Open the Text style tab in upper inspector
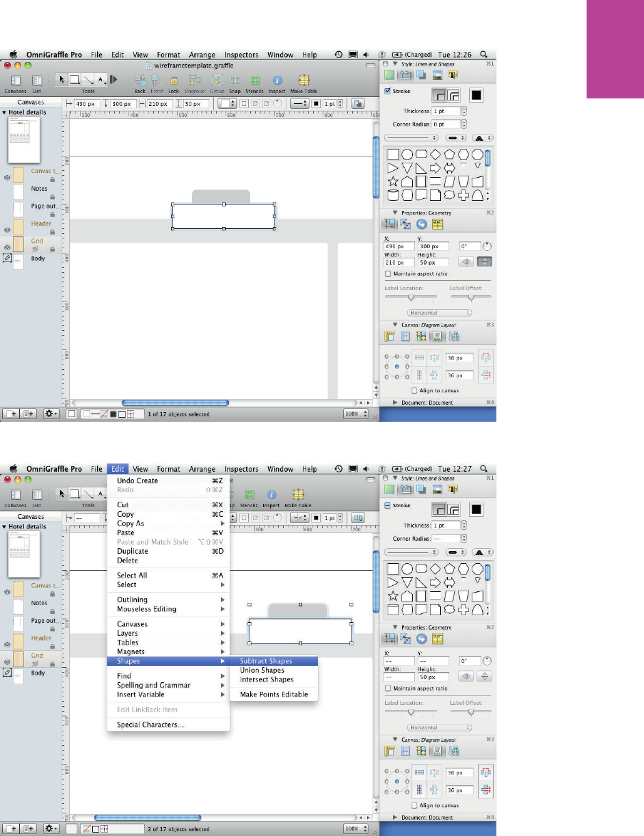This screenshot has width=644, height=836. pyautogui.click(x=452, y=75)
